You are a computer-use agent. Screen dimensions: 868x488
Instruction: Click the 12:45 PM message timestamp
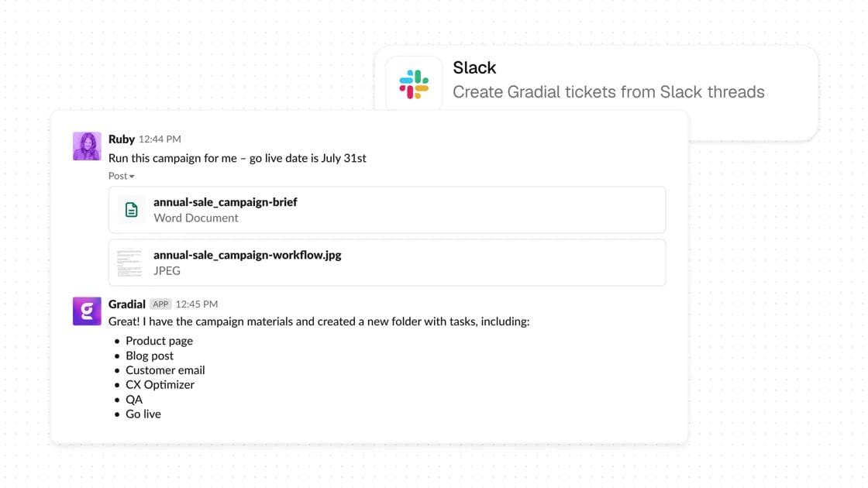tap(197, 304)
